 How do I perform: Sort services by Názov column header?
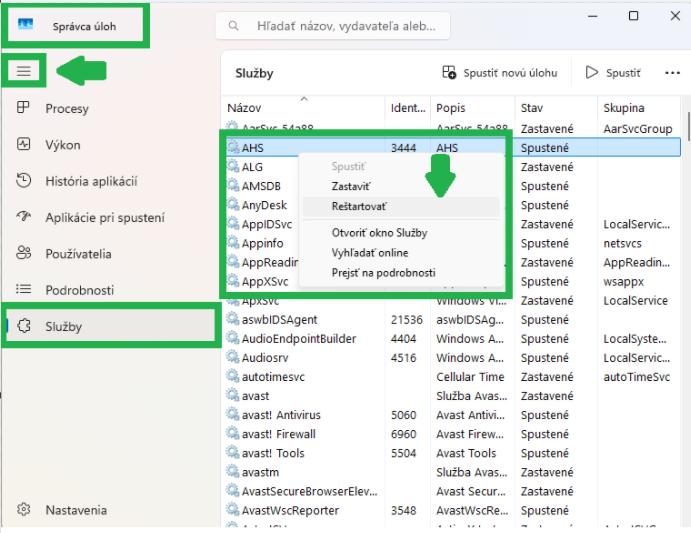tap(244, 107)
